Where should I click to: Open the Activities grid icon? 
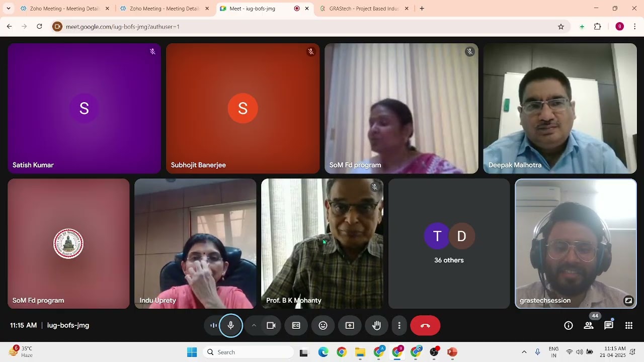point(629,325)
